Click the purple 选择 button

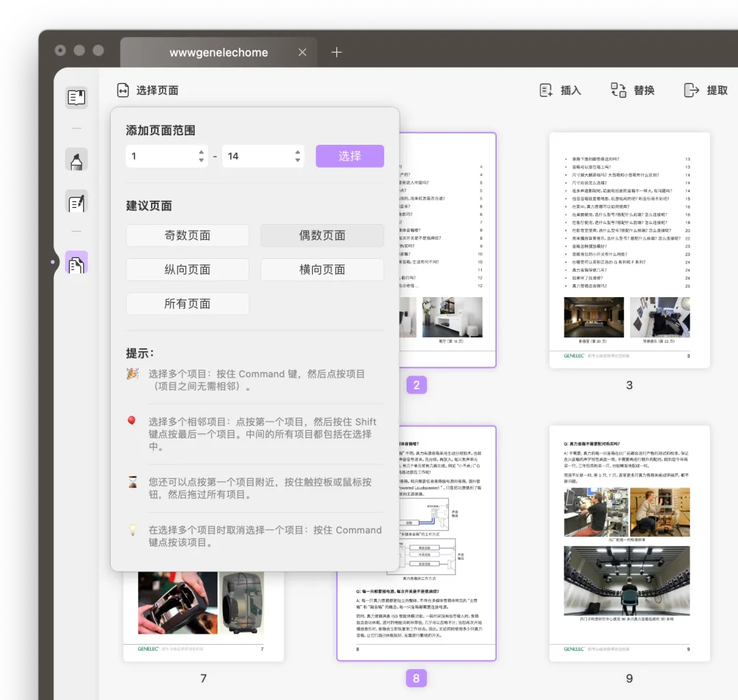click(x=350, y=156)
